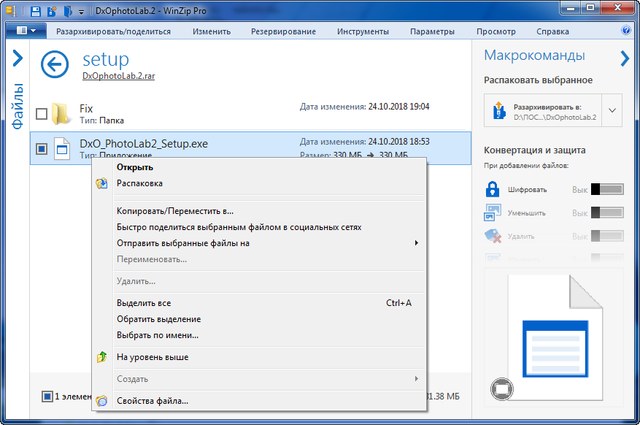Click the Шифровать padlock icon
640x425 pixels.
[493, 189]
